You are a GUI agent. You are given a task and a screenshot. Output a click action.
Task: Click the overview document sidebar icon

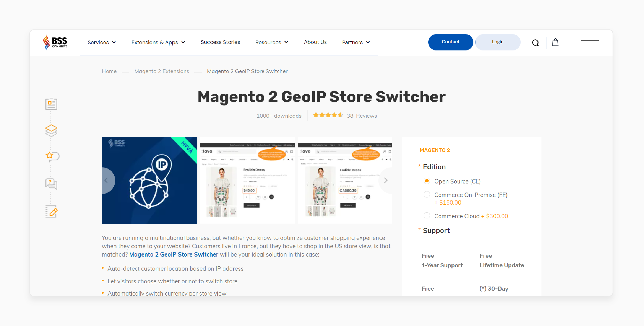click(51, 103)
